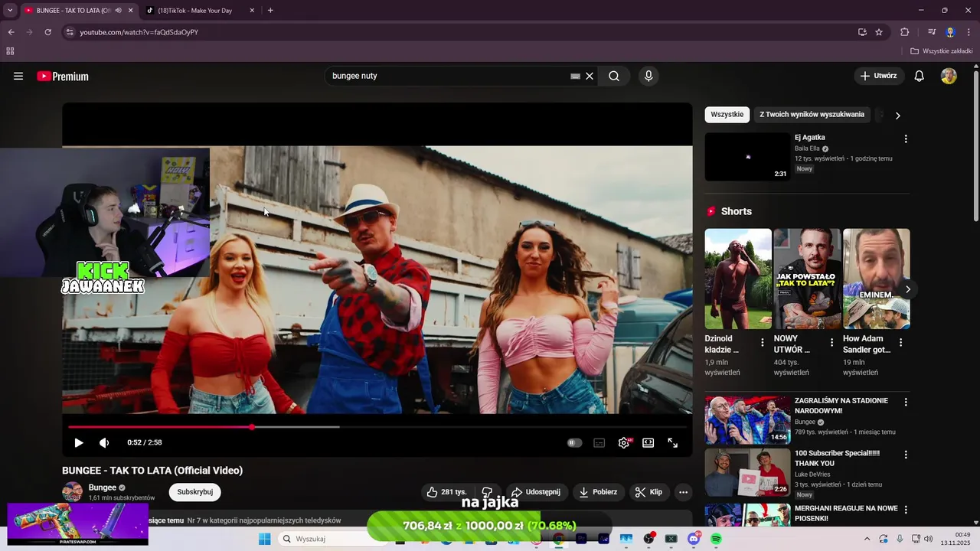The width and height of the screenshot is (980, 551).
Task: Seek on the video progress bar
Action: coord(377,427)
